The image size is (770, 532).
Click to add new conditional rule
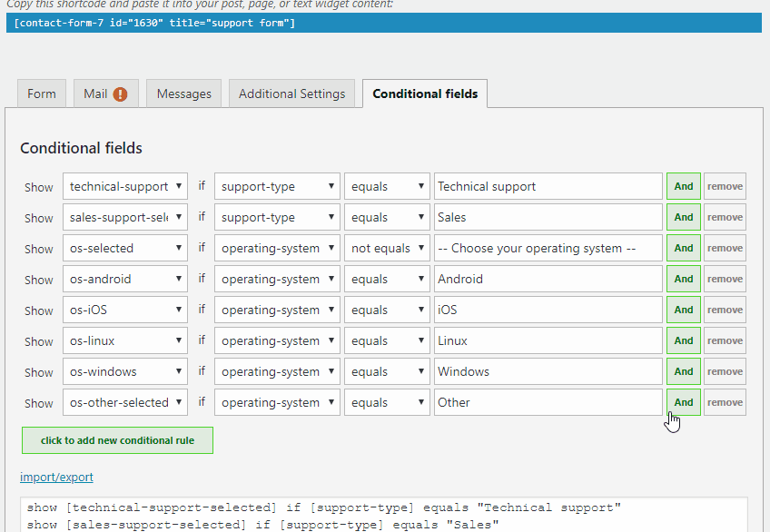117,440
